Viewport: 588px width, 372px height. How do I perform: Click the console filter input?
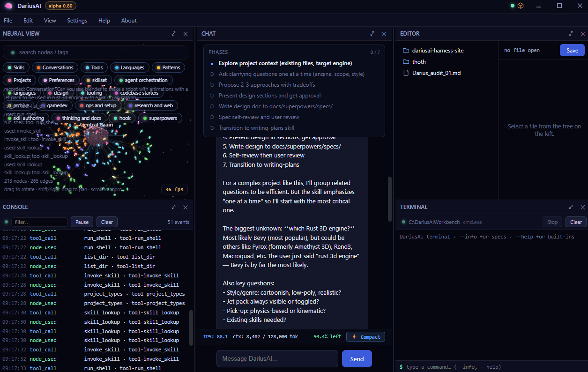coord(39,222)
